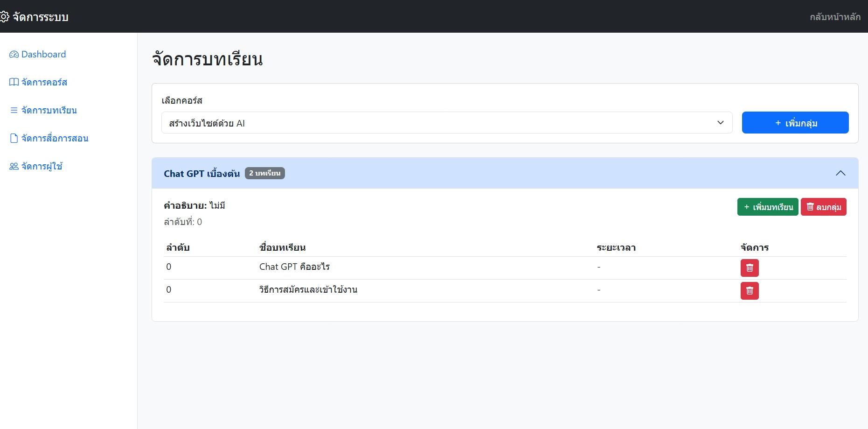This screenshot has width=868, height=429.
Task: Open the จัดการผู้ใช้ page
Action: (x=36, y=166)
